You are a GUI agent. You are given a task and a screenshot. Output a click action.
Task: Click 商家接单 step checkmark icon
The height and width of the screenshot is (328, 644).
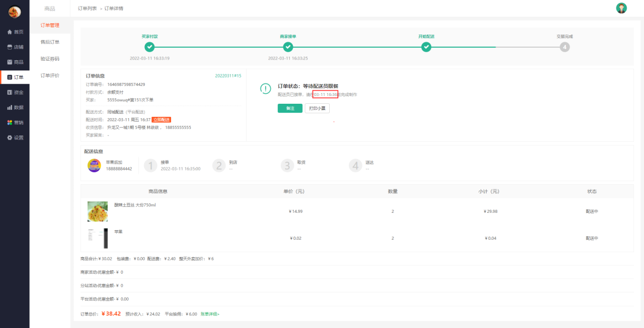289,47
